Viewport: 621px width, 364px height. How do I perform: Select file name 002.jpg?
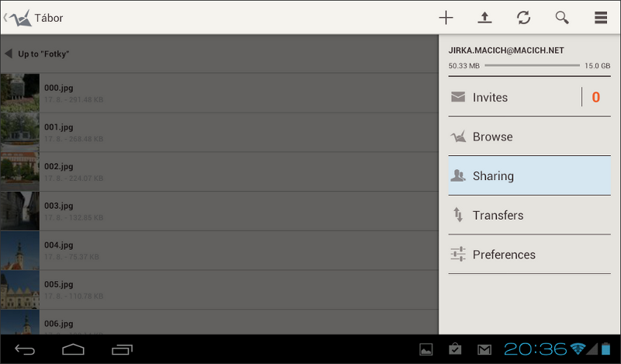pos(59,166)
